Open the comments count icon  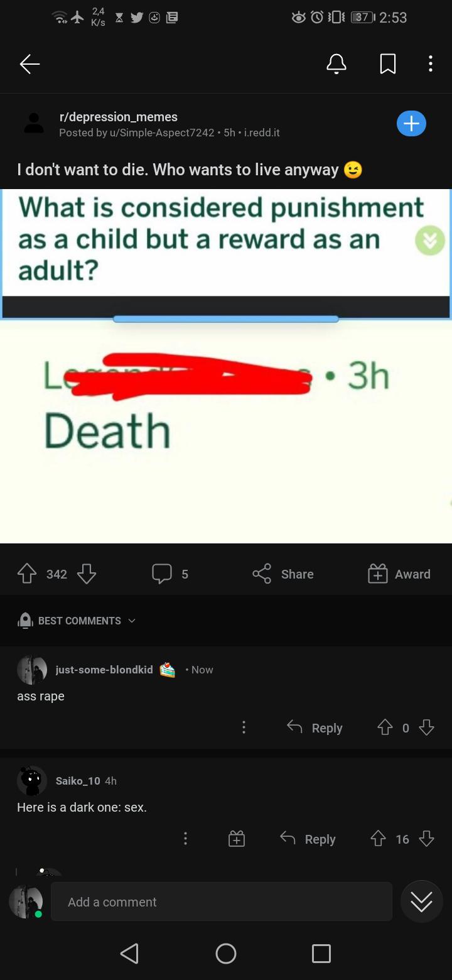click(162, 574)
